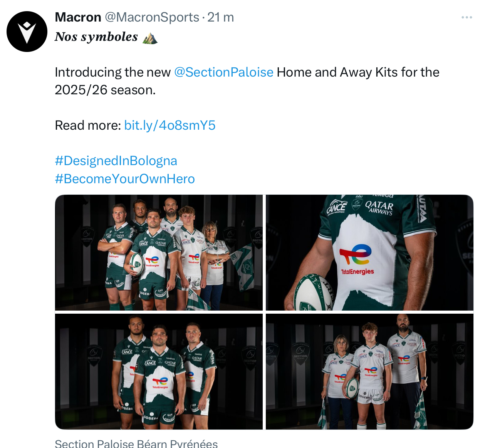This screenshot has height=448, width=500.
Task: Click the Macron display name
Action: (x=78, y=17)
